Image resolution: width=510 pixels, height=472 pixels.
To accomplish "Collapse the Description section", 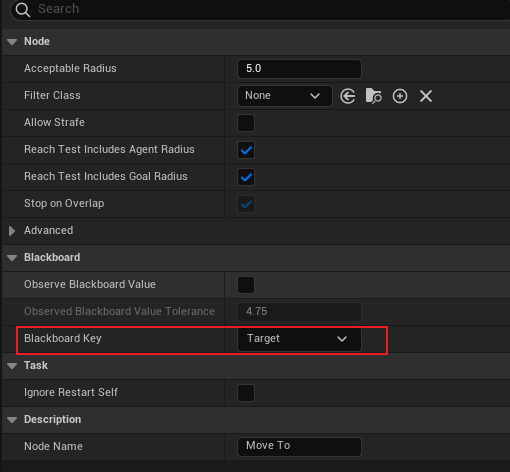I will tap(12, 420).
